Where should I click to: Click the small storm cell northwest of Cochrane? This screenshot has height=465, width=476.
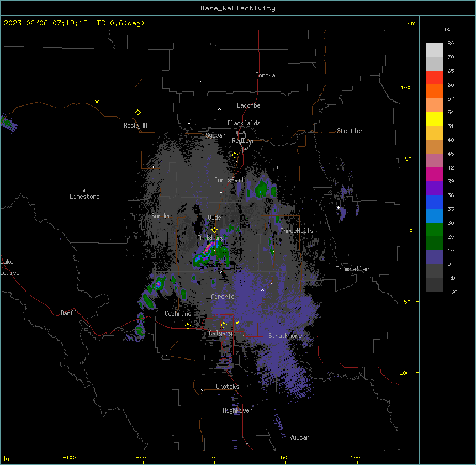pyautogui.click(x=158, y=284)
